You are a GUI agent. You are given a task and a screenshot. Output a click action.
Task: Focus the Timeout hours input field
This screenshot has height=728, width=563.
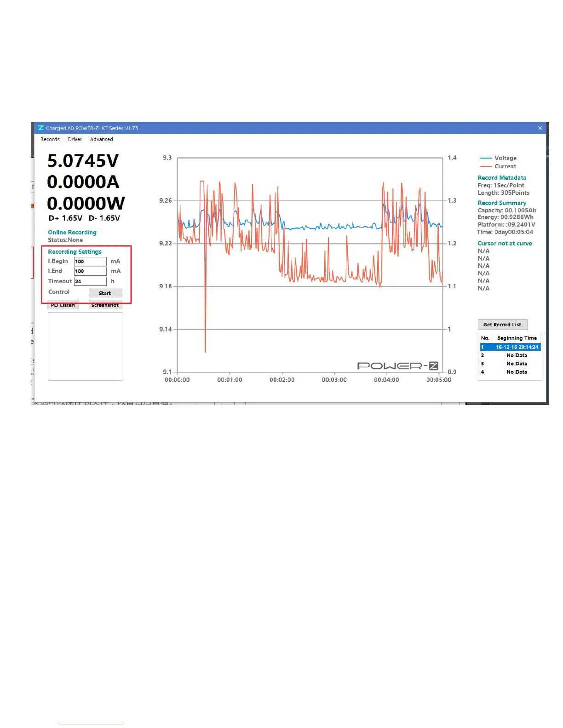(90, 281)
